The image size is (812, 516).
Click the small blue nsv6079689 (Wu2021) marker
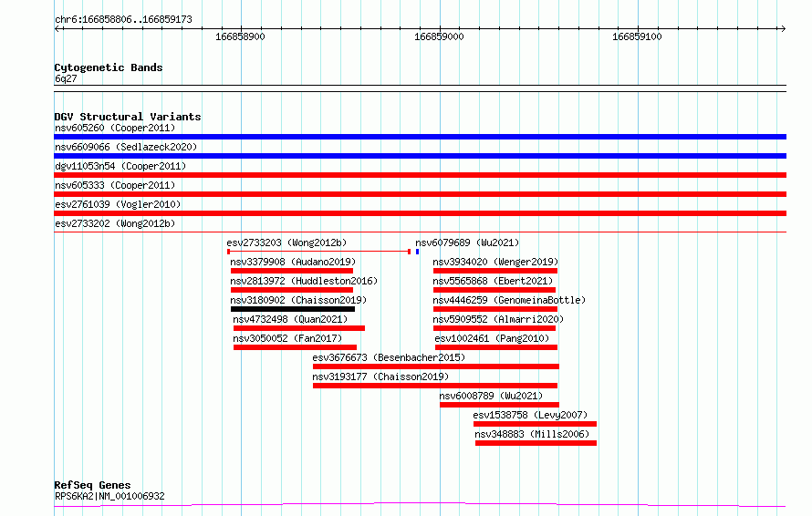pyautogui.click(x=417, y=252)
